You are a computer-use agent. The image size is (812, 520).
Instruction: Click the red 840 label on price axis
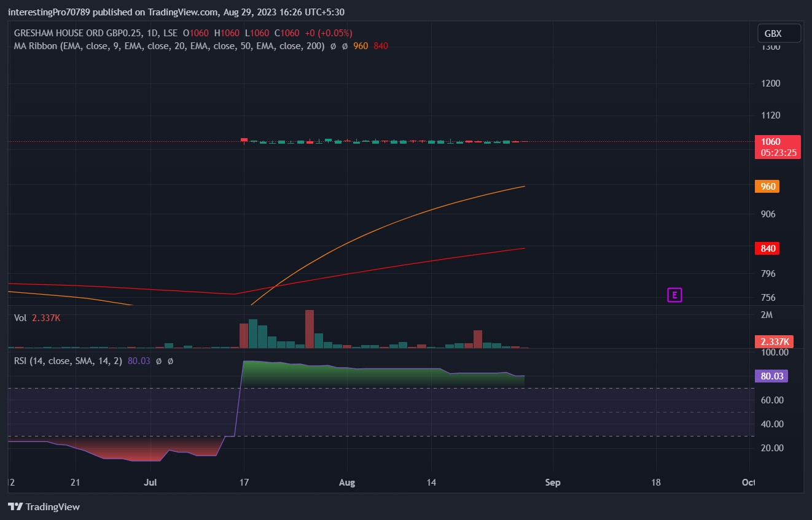[x=768, y=249]
